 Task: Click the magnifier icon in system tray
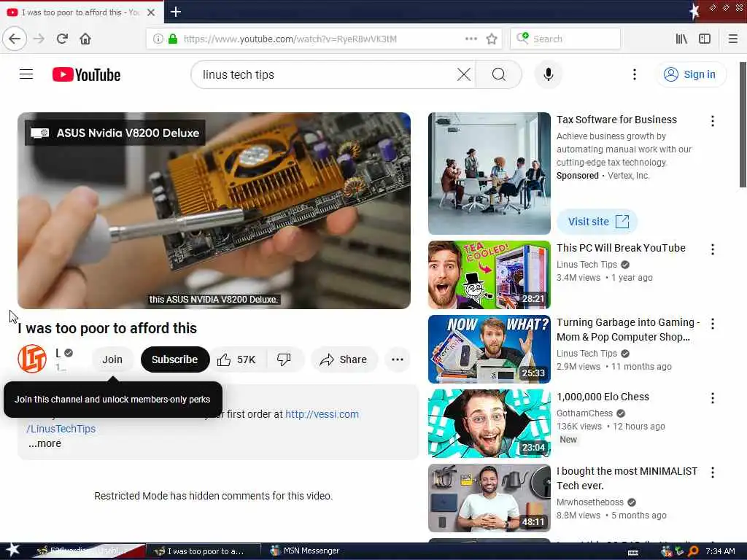click(x=693, y=551)
